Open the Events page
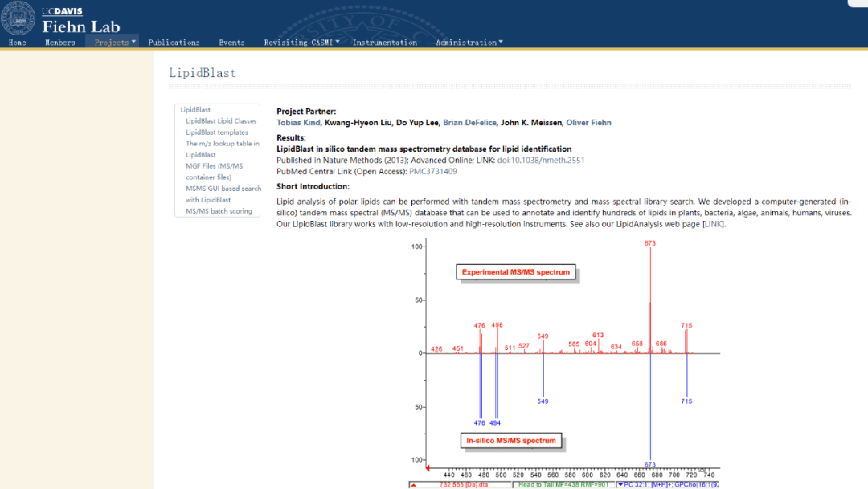 click(x=231, y=42)
